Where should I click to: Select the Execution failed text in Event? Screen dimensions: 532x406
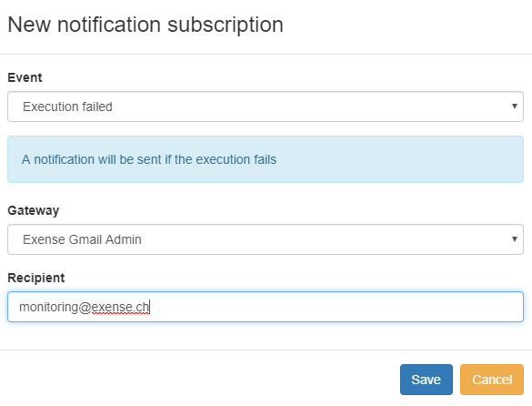pos(67,107)
